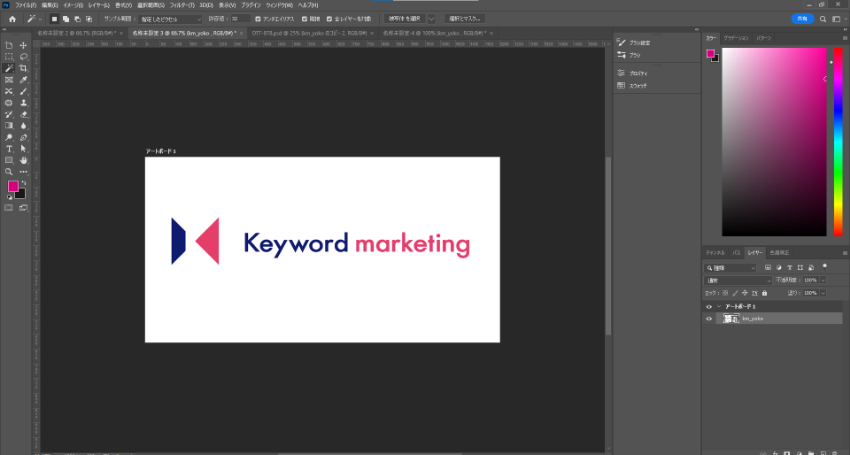Collapse the アートボード 1 group chevron
The image size is (850, 455).
point(719,306)
